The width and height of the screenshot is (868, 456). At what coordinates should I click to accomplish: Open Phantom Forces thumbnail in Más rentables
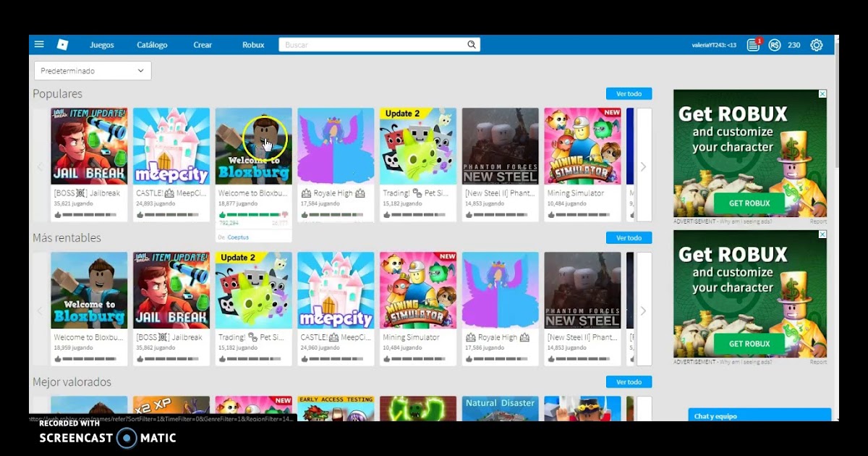click(x=583, y=290)
